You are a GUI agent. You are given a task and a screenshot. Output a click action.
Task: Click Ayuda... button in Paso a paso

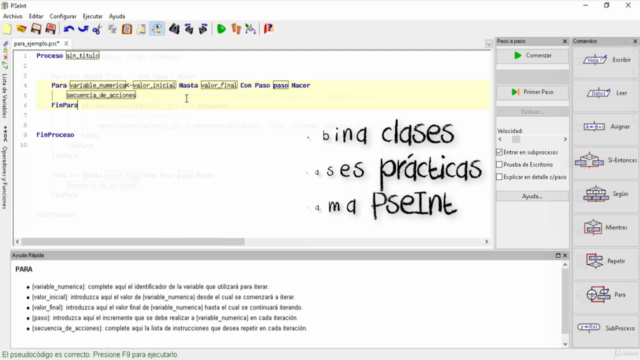pos(532,196)
